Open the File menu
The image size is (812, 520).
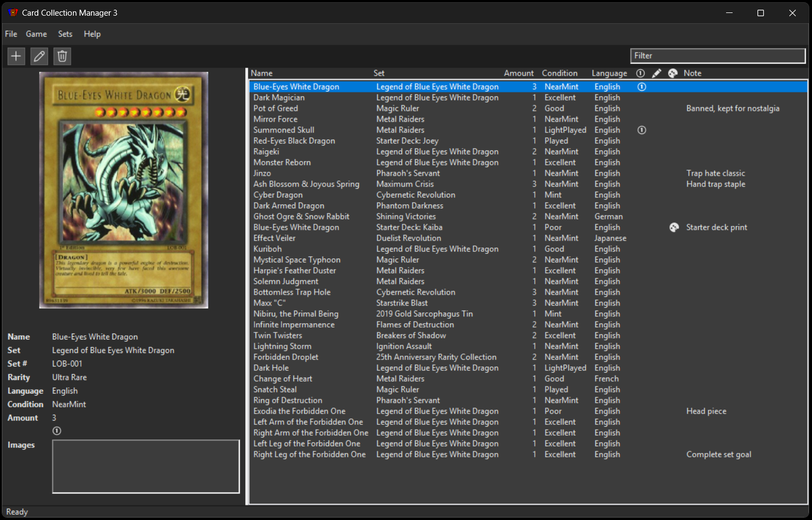click(x=11, y=34)
